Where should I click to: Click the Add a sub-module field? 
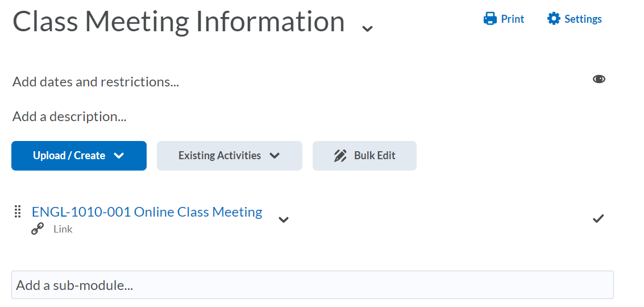312,285
